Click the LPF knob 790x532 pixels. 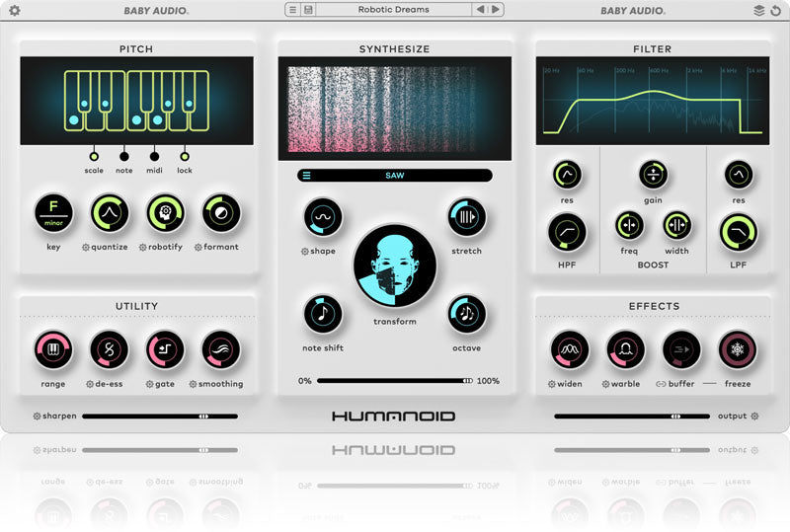point(738,232)
